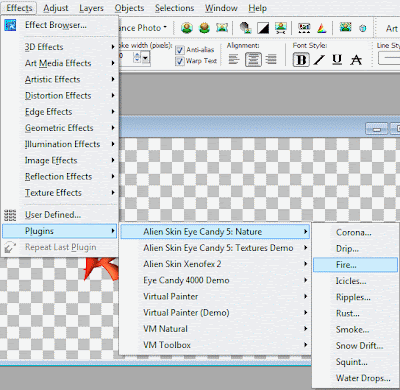Open the Enhance Photo dropdown
Viewport: 400px width, 390px height.
(x=143, y=28)
